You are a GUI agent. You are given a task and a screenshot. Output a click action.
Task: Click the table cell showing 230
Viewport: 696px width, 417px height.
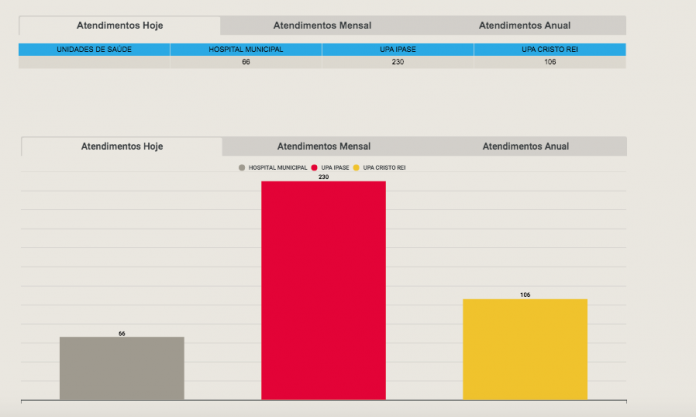[398, 62]
